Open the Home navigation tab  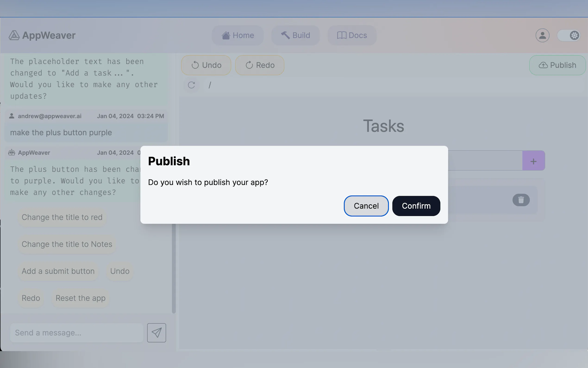coord(238,35)
